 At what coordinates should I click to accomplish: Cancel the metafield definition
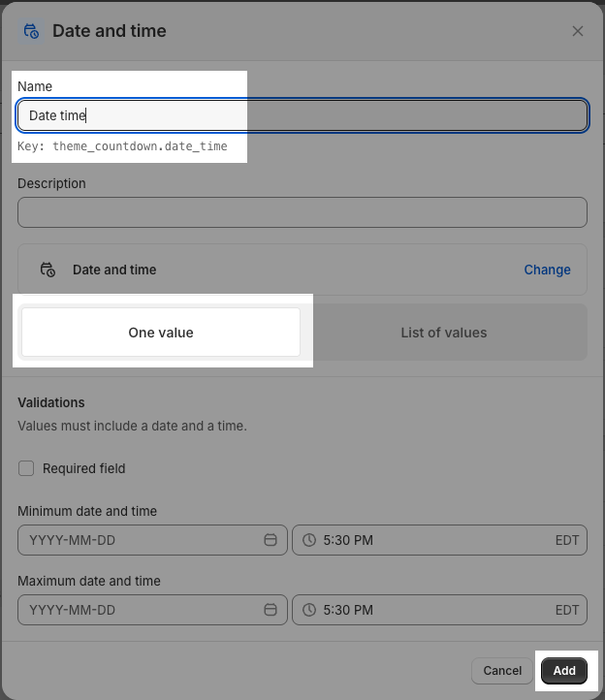[502, 670]
